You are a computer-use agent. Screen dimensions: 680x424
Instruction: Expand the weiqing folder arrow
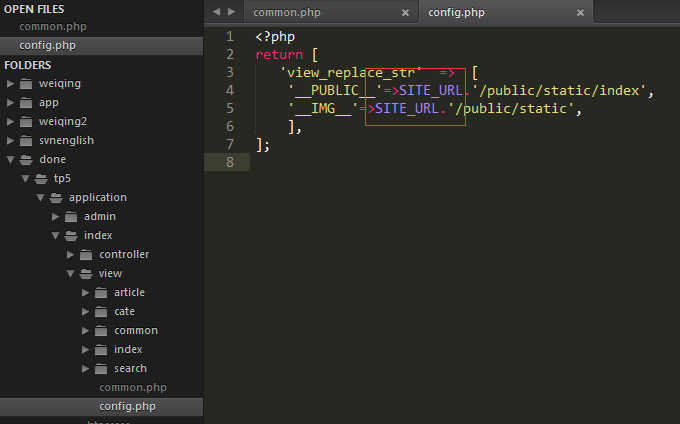coord(10,83)
